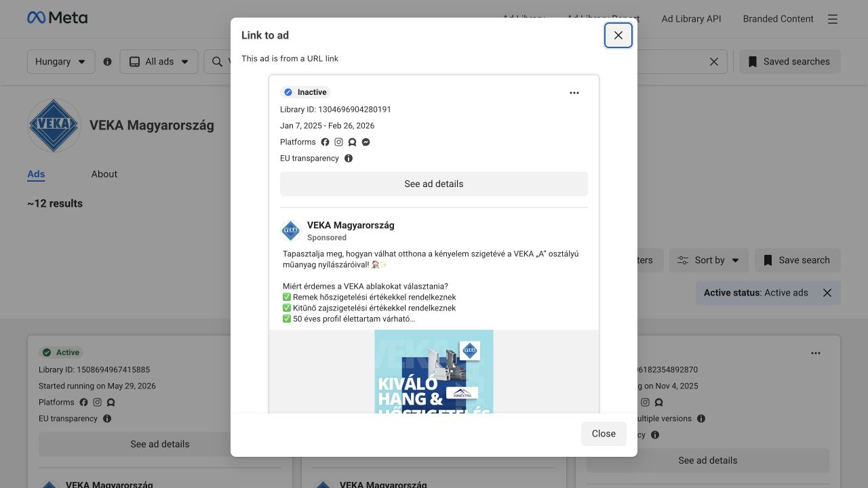Switch to the About tab
868x488 pixels.
click(x=104, y=174)
